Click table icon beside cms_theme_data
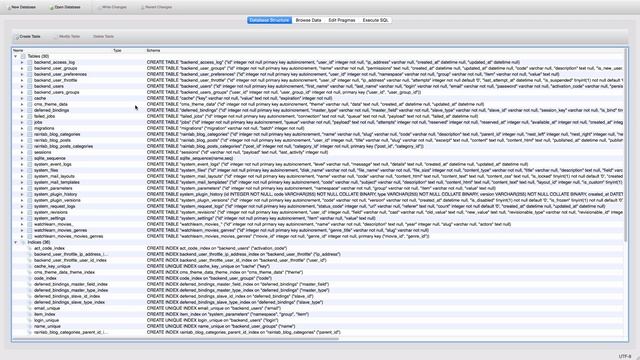Viewport: 640px width, 360px height. click(x=30, y=104)
